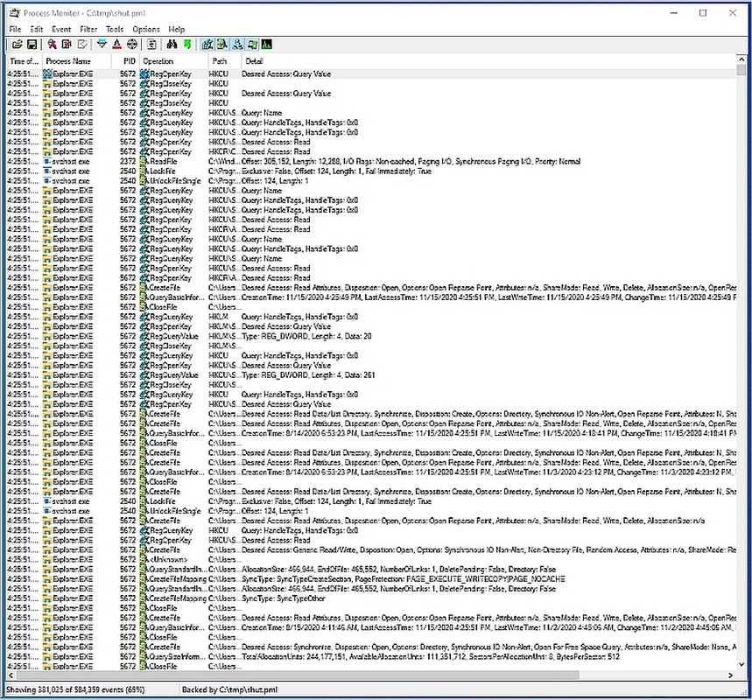Open the Highlight dialog via the red A icon
This screenshot has width=752, height=700.
click(x=116, y=45)
